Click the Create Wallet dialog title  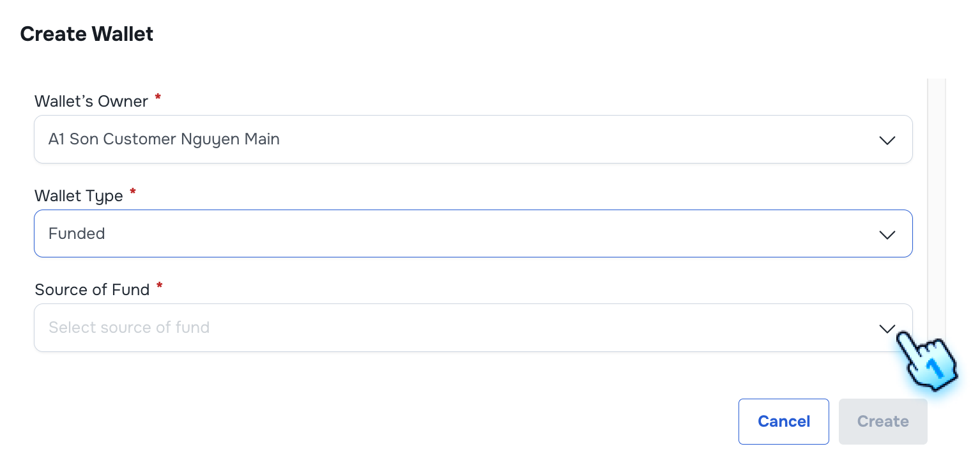click(x=86, y=34)
